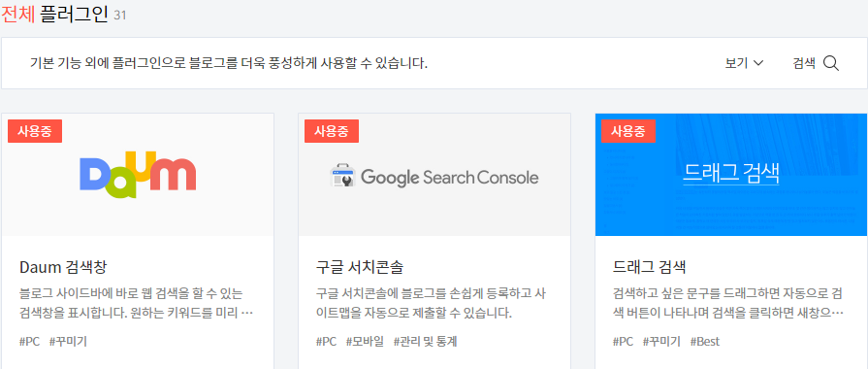Click the 사용중 badge on the 드래그 검색 card
Viewport: 868px width, 369px height.
coord(628,131)
